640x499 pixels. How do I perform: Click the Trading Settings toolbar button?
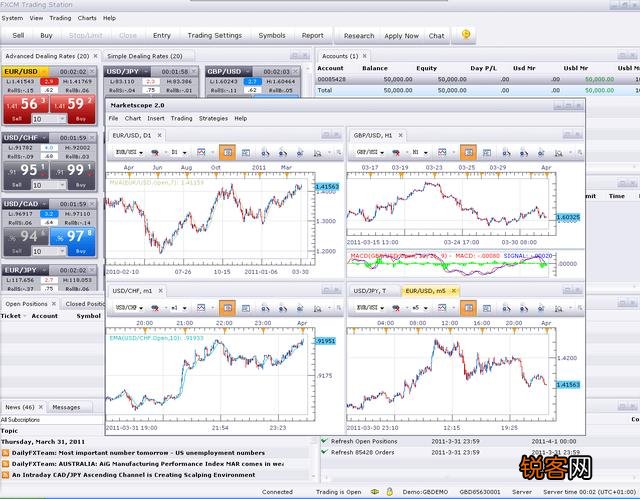(x=215, y=35)
